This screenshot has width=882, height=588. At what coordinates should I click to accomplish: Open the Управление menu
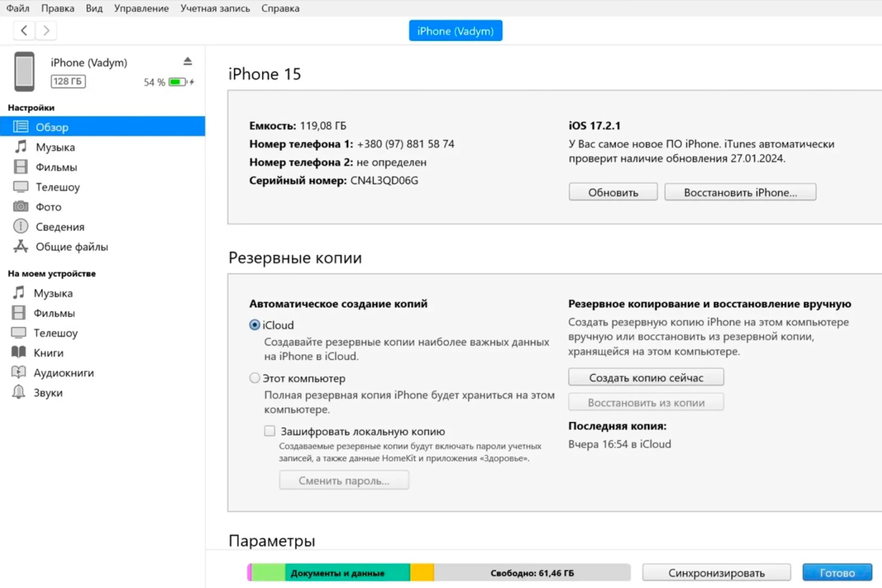click(x=141, y=8)
